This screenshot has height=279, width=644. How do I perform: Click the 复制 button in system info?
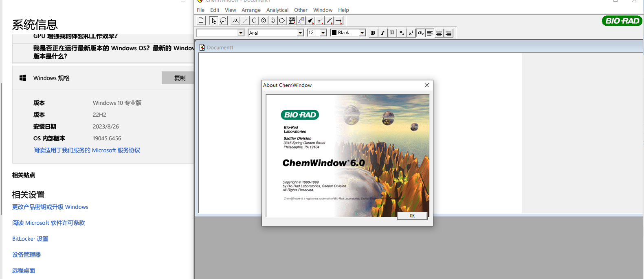[x=180, y=78]
